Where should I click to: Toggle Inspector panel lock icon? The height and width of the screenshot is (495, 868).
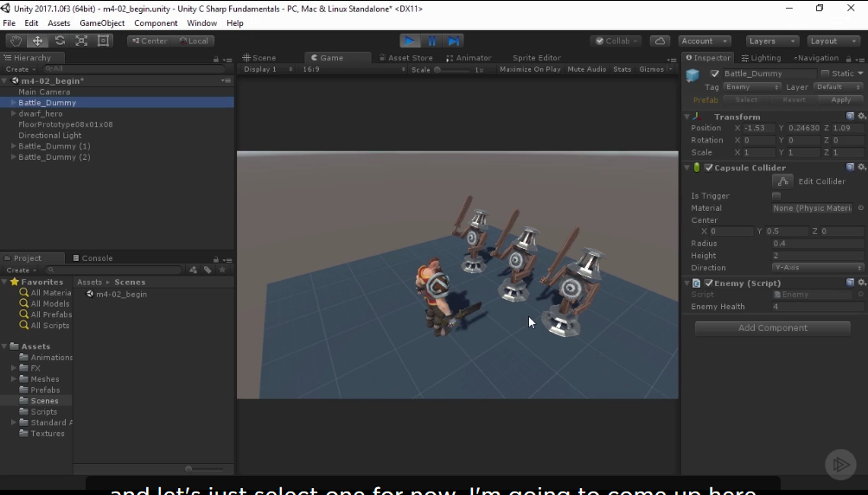point(848,58)
